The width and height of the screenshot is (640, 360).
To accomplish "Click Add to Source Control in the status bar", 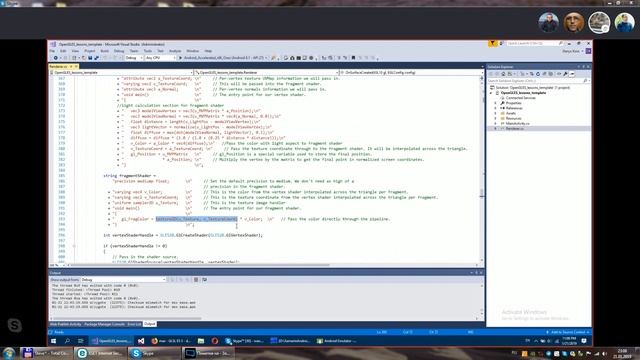I will point(568,332).
